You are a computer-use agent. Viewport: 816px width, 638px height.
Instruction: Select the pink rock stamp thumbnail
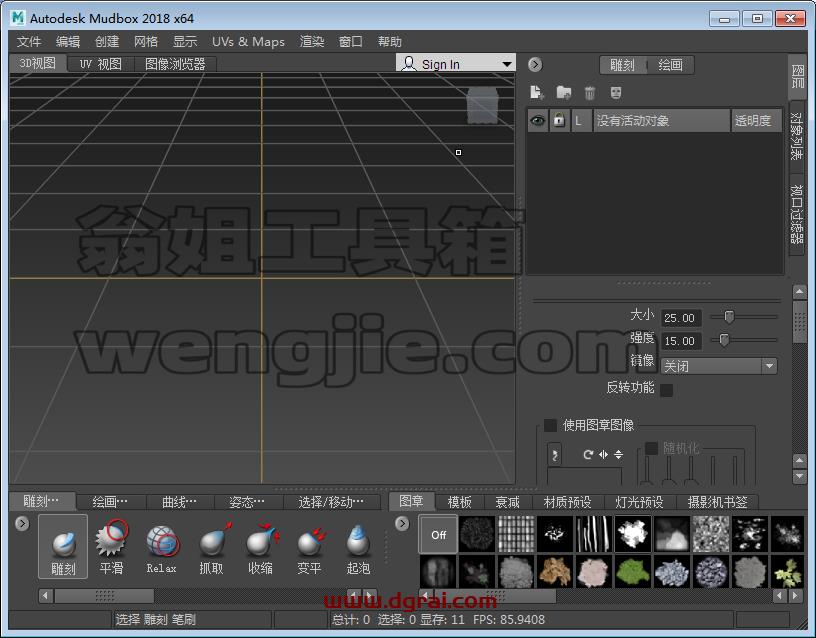pyautogui.click(x=594, y=571)
